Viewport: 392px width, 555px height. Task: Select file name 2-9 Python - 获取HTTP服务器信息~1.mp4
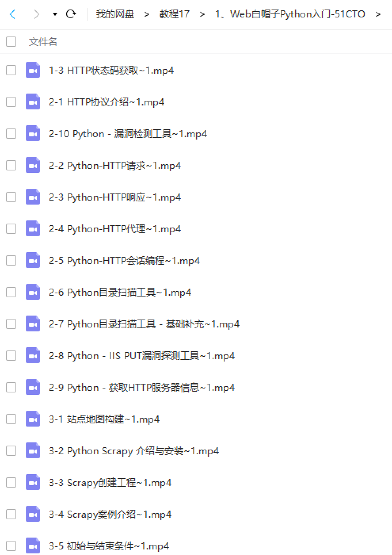(142, 388)
